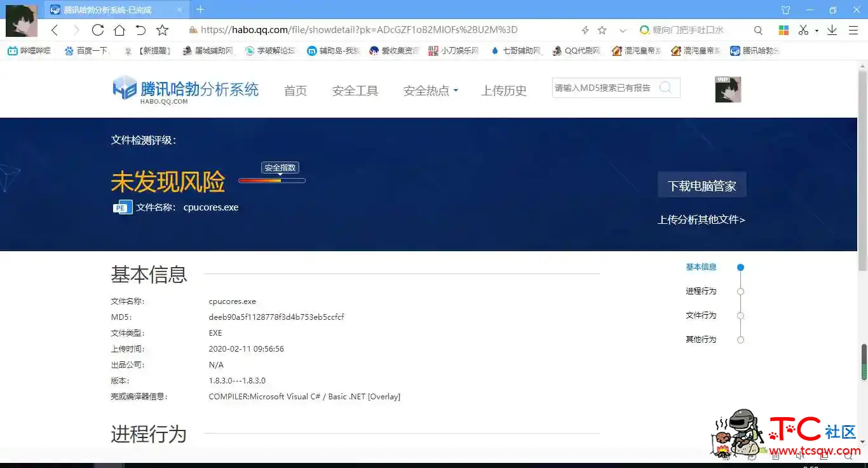Open the dropdown arrow next to scissors

pyautogui.click(x=817, y=31)
